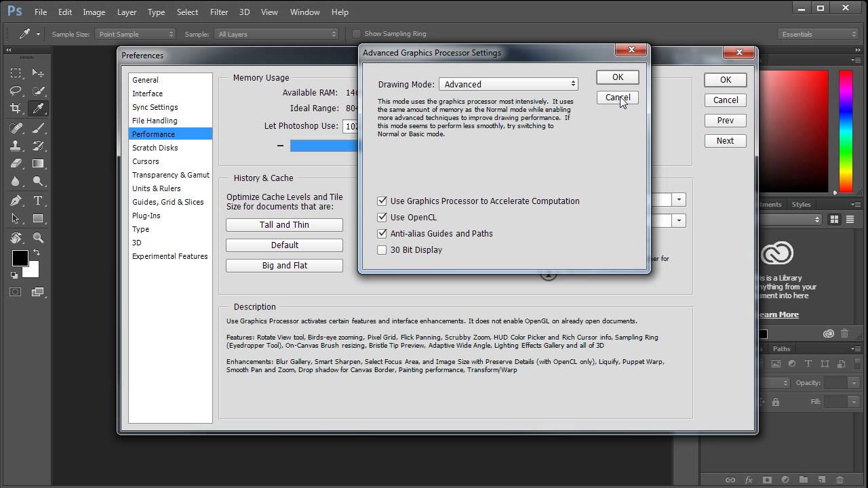Open the Window menu
The height and width of the screenshot is (488, 868).
[x=305, y=12]
